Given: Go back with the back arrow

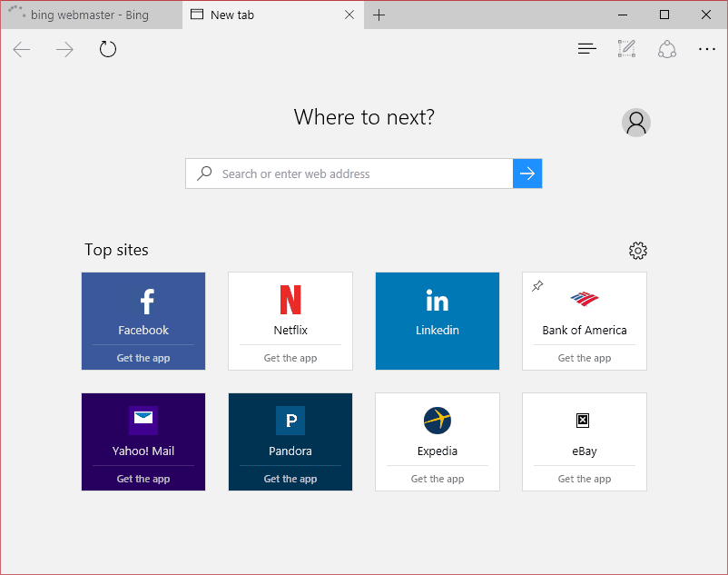Looking at the screenshot, I should point(22,49).
